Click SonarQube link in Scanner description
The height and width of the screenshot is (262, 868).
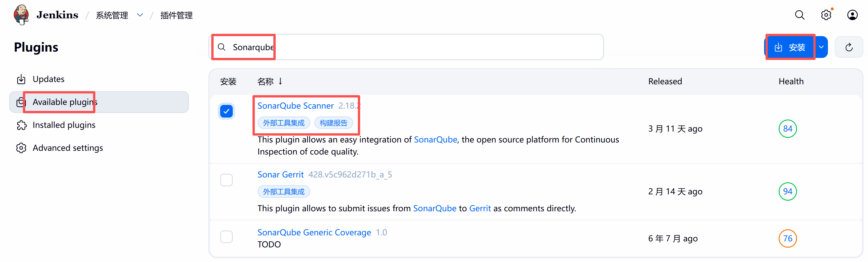[435, 140]
